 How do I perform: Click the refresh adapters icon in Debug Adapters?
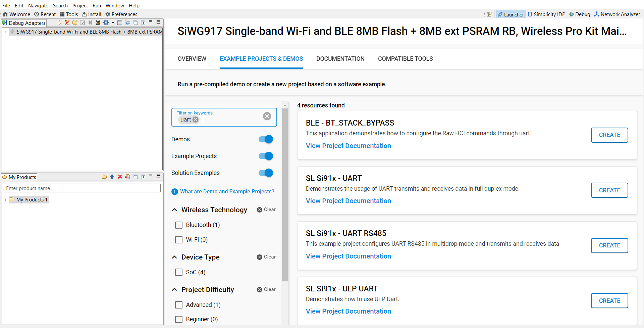click(x=59, y=22)
